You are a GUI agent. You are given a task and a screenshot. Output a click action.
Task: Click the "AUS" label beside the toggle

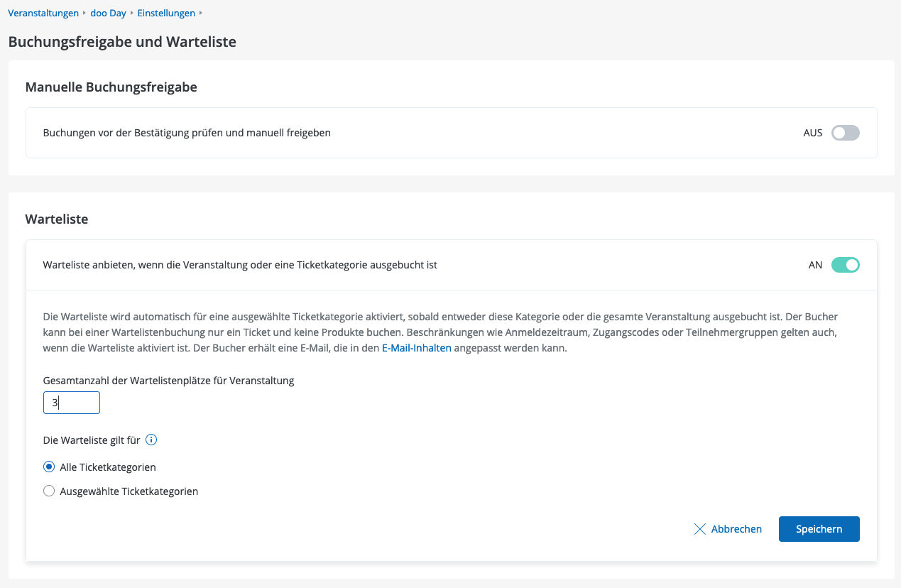813,133
